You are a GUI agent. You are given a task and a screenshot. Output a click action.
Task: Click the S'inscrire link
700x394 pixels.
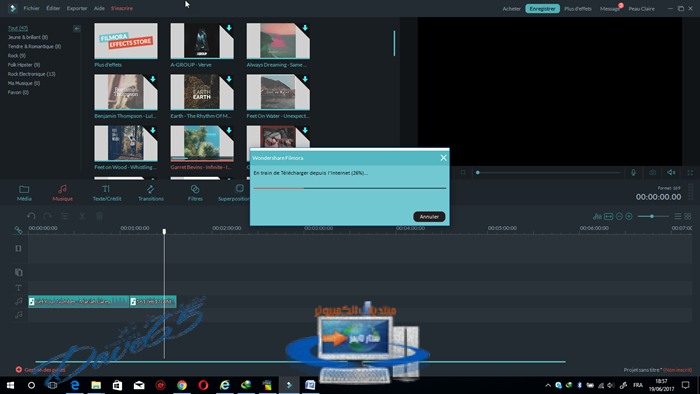click(x=122, y=8)
